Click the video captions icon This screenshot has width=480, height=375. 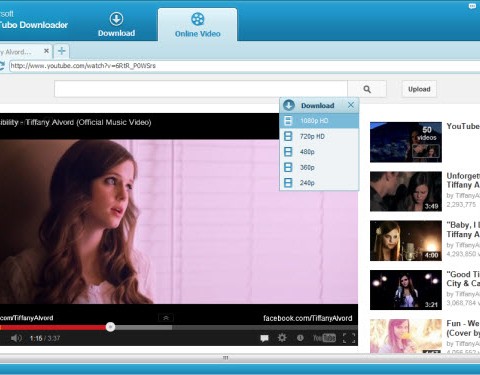(264, 338)
